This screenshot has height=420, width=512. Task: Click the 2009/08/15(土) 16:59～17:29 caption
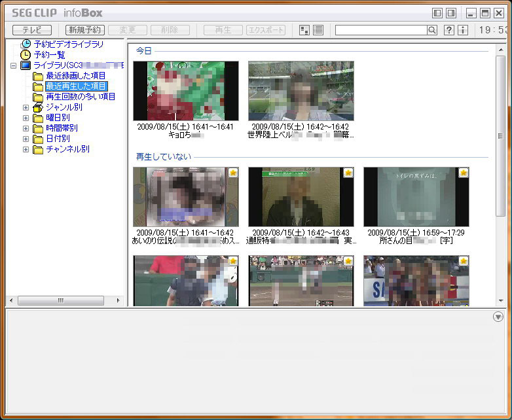pos(416,233)
